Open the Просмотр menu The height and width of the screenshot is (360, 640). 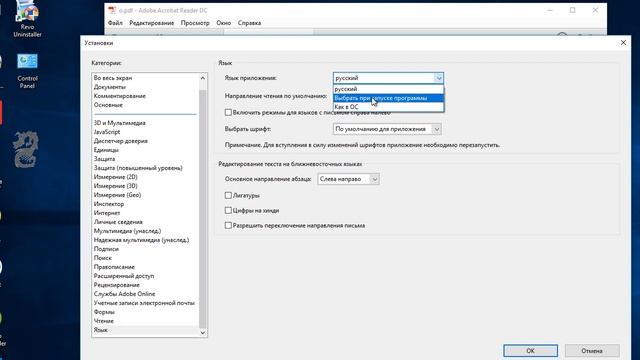point(195,23)
